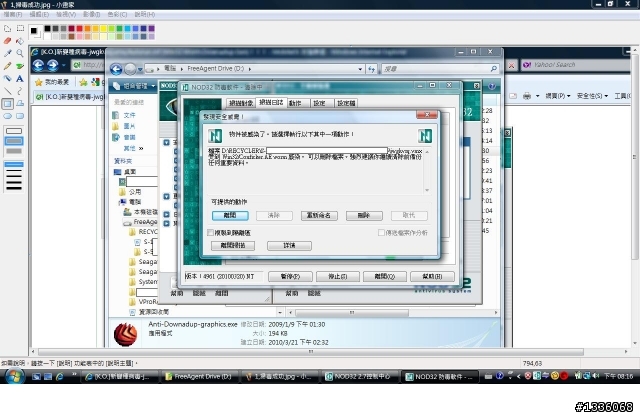640x415 pixels.
Task: Activate the Magnifier tool
Action: [x=20, y=53]
